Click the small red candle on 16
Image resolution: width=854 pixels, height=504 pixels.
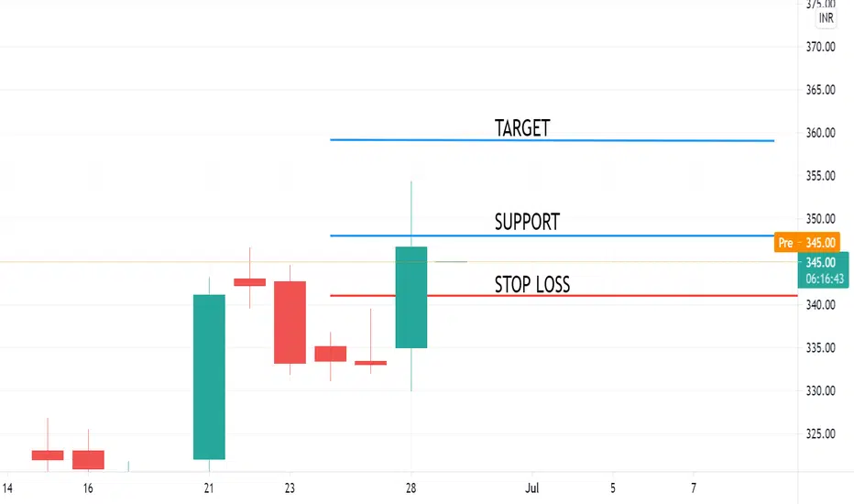[88, 460]
